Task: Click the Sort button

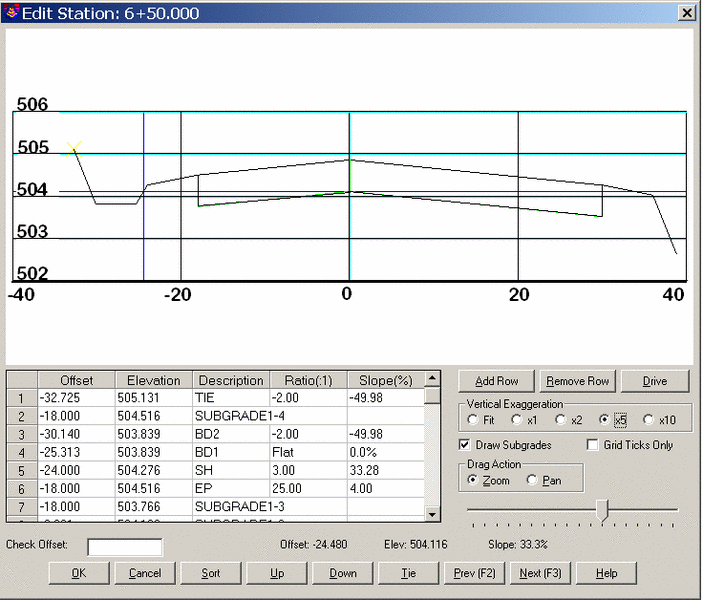Action: pos(211,573)
